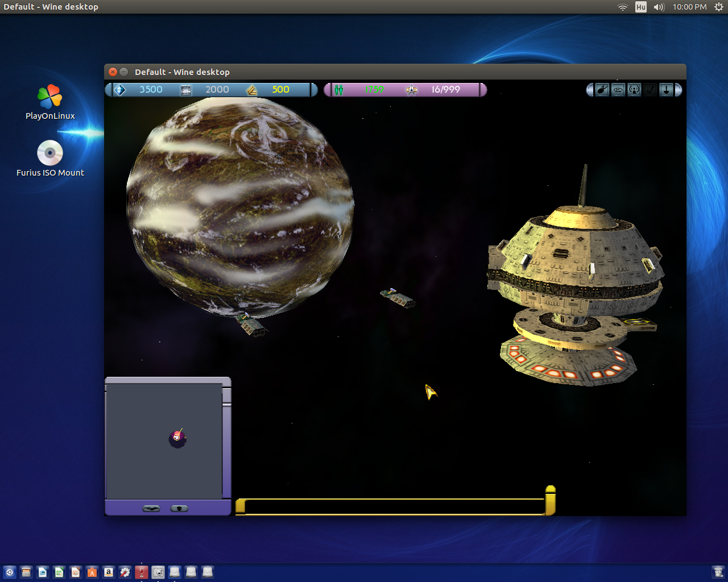
Task: Click the bomb-shaped icon in the top-right toolbar
Action: tap(602, 90)
